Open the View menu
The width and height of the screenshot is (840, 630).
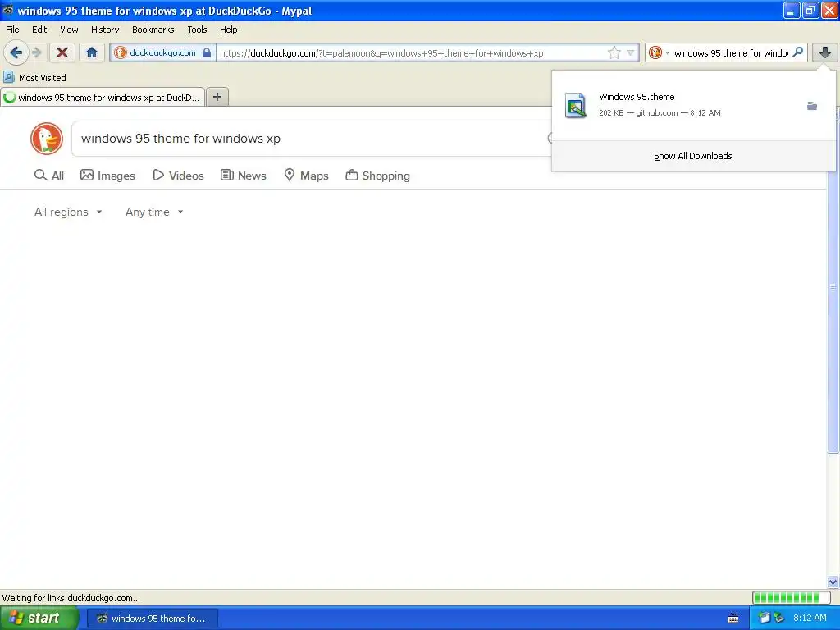69,30
